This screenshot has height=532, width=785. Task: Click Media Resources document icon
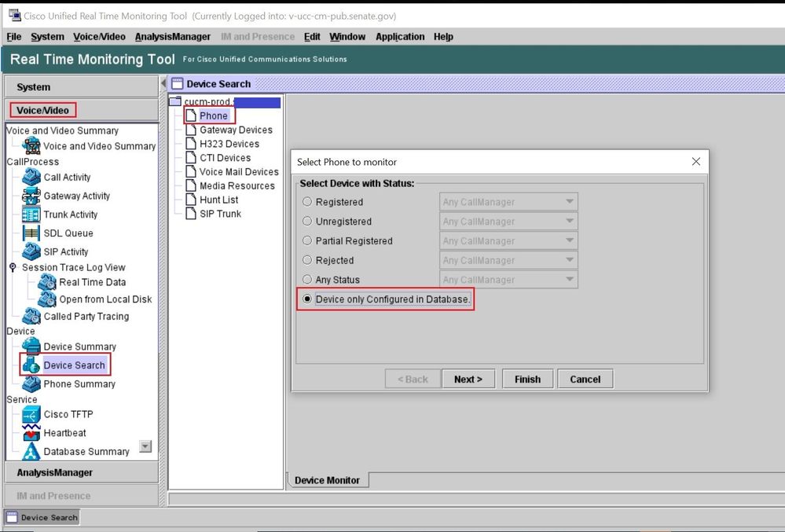coord(191,185)
